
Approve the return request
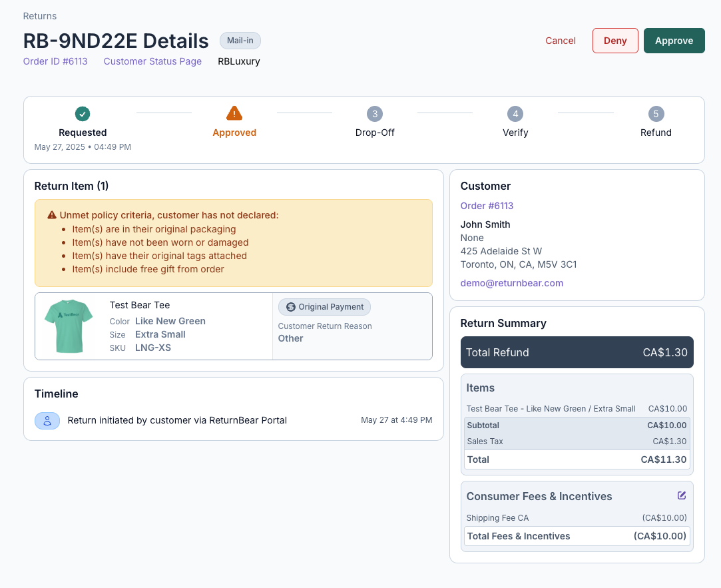coord(674,41)
